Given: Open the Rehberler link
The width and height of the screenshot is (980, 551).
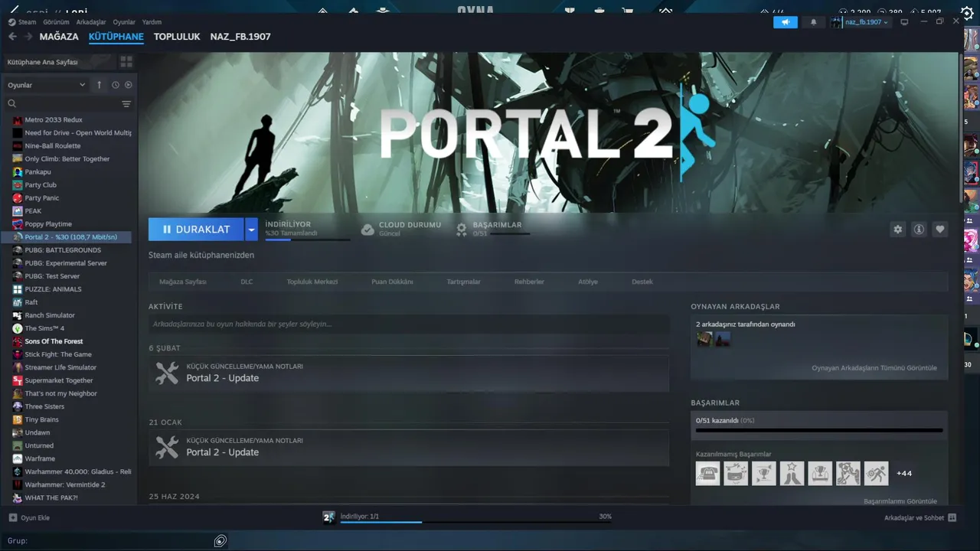Looking at the screenshot, I should [529, 282].
